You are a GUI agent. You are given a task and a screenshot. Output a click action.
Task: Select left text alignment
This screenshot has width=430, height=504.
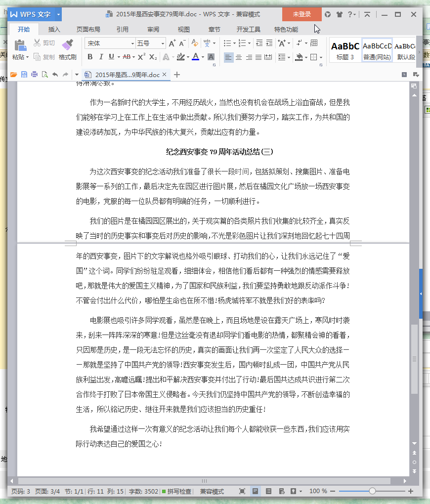click(228, 57)
